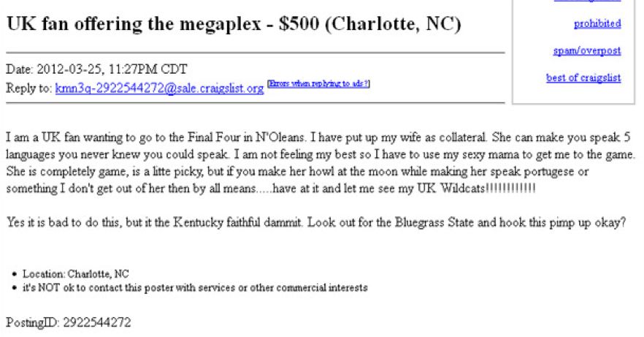This screenshot has width=644, height=337.
Task: Click the posting date 2012-03-25
Action: [69, 69]
